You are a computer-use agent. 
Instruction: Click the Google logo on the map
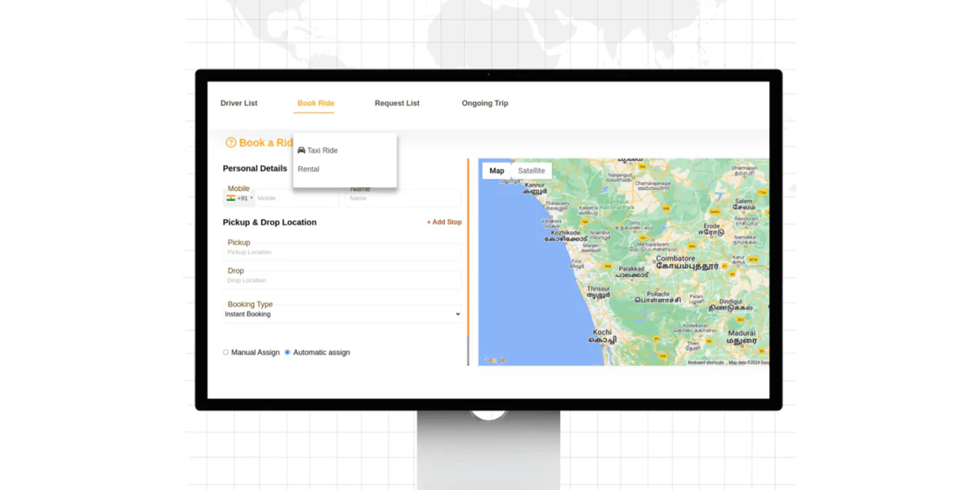494,360
